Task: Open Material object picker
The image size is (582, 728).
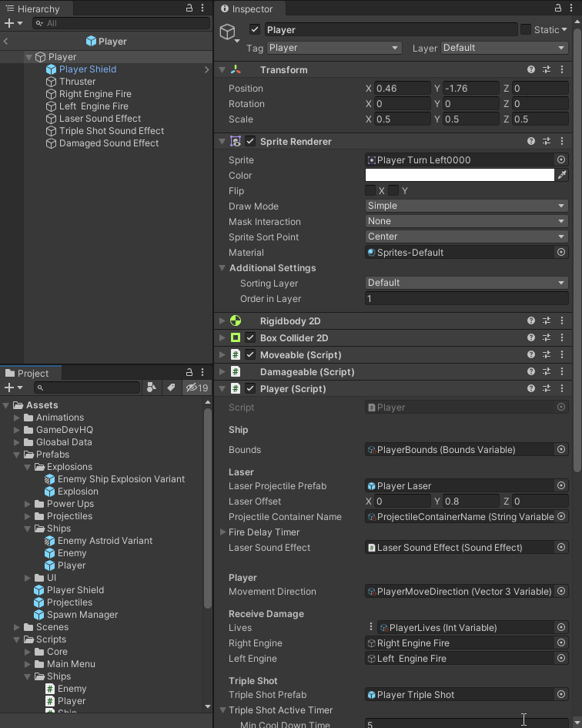Action: point(561,252)
